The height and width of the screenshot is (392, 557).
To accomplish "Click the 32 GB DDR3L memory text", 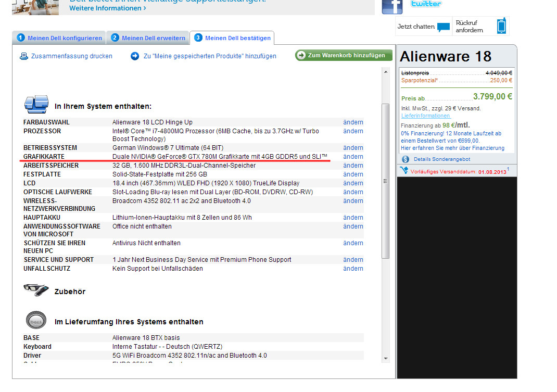I will tap(184, 166).
